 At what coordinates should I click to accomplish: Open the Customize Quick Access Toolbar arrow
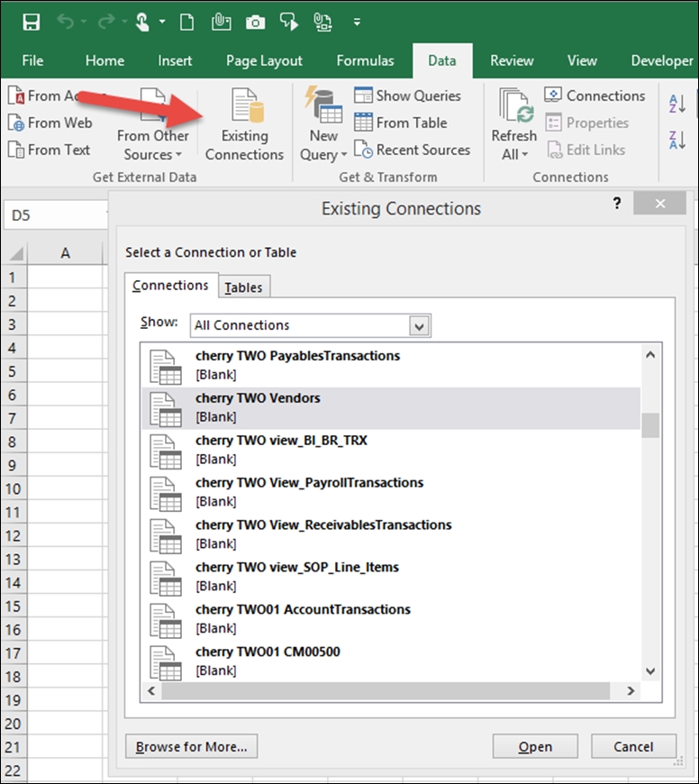[357, 22]
